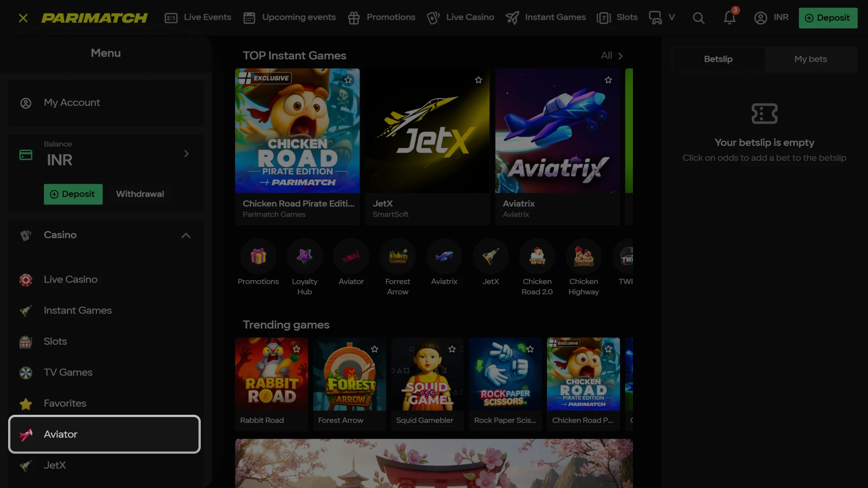Open Forrest Arrow shortcut icon
The height and width of the screenshot is (488, 868).
(398, 256)
